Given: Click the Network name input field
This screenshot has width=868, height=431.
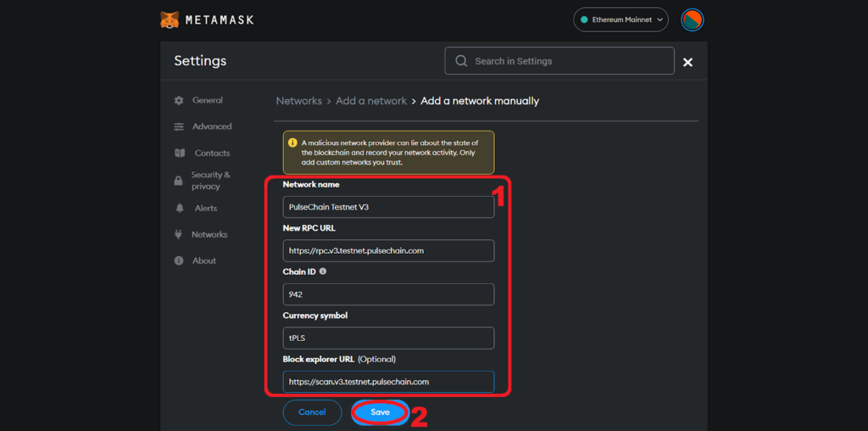Looking at the screenshot, I should [388, 207].
